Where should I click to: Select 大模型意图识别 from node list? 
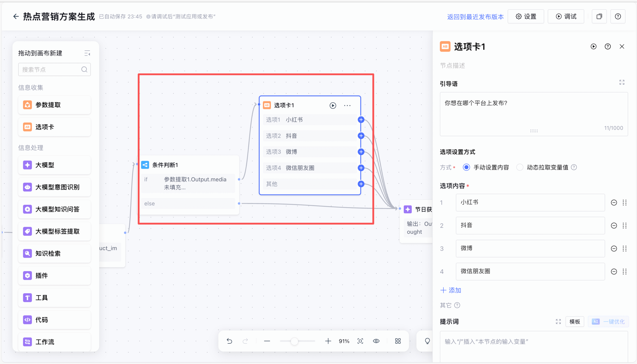(54, 187)
